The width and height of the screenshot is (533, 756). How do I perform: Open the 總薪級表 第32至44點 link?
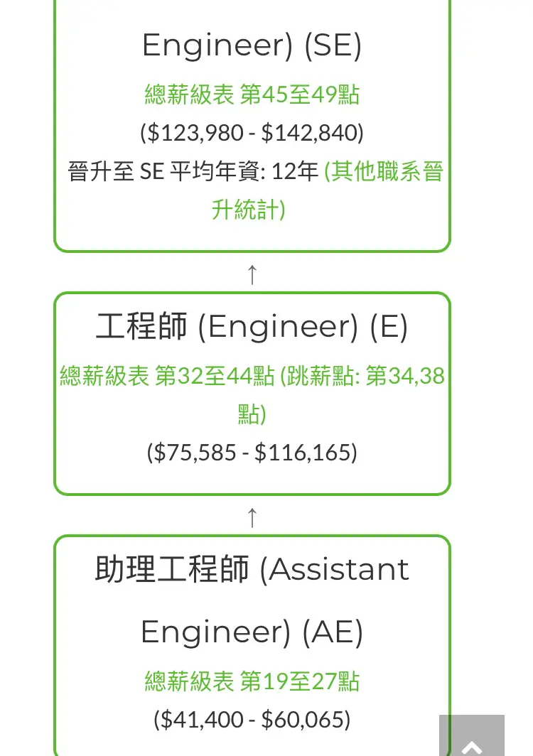point(167,376)
